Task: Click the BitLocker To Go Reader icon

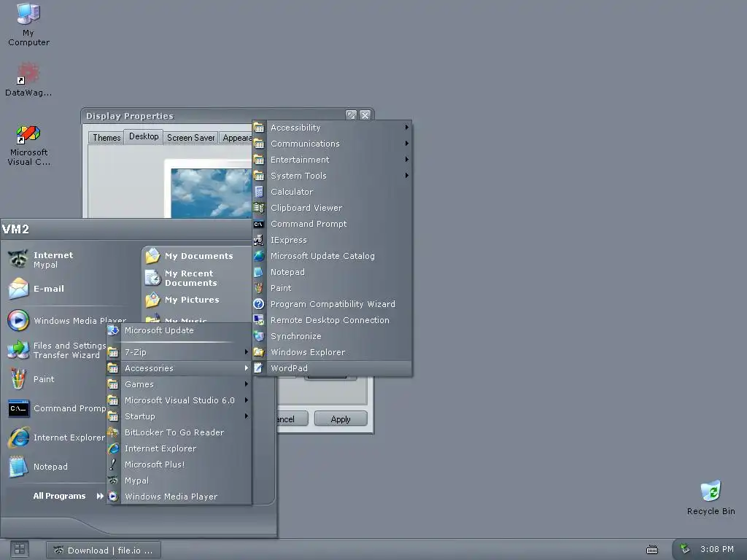Action: [113, 432]
